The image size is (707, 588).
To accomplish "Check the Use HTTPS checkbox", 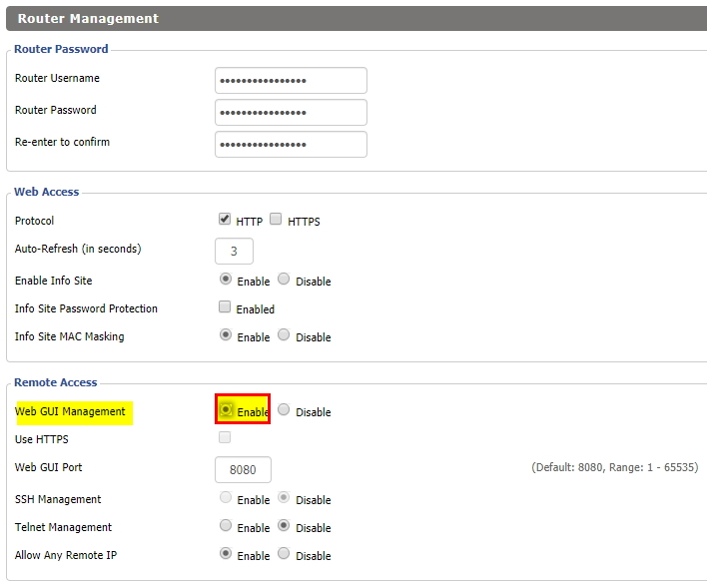I will [x=225, y=437].
